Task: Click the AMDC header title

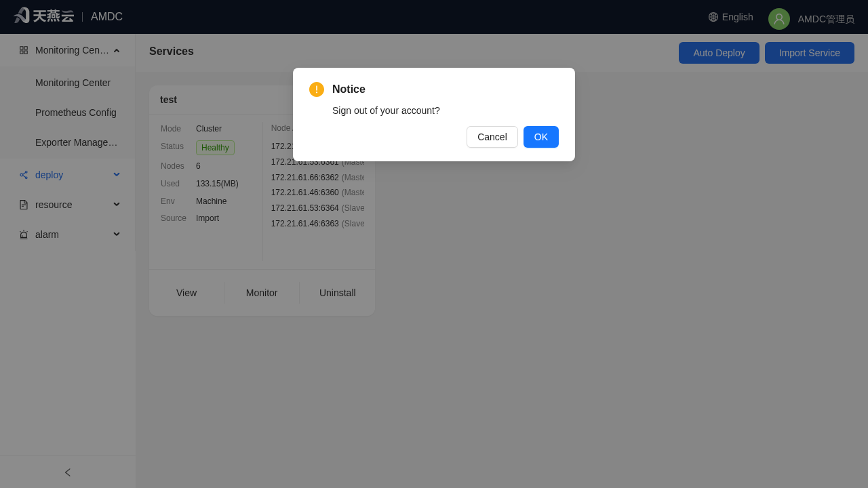Action: 106,17
